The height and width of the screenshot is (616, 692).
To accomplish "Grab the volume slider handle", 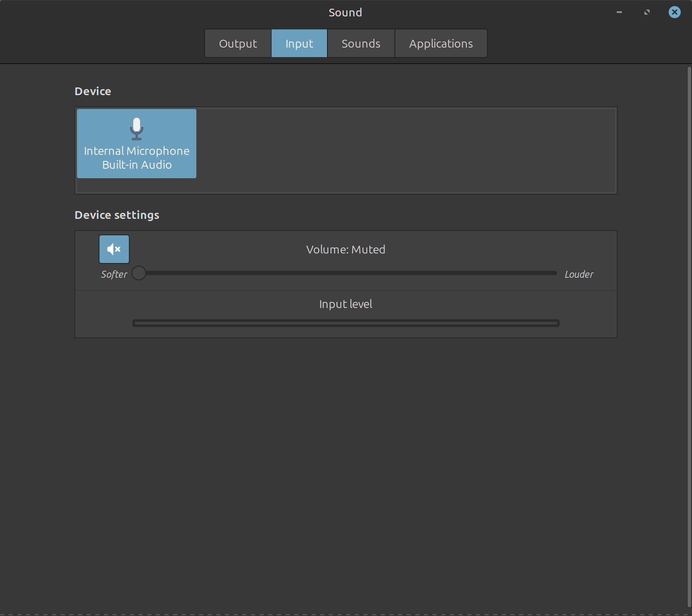I will (x=139, y=273).
